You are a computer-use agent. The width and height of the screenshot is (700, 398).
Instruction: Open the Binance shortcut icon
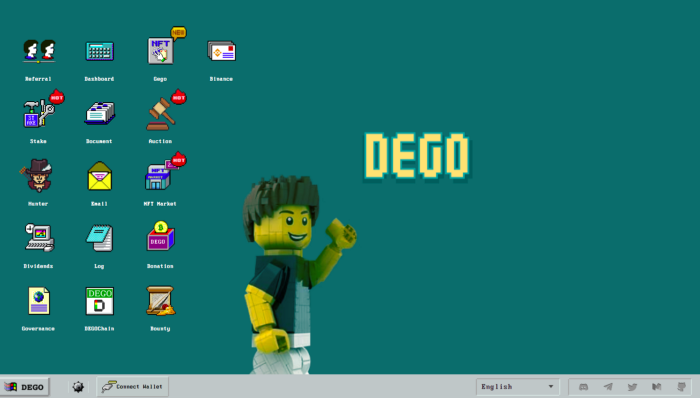[221, 51]
